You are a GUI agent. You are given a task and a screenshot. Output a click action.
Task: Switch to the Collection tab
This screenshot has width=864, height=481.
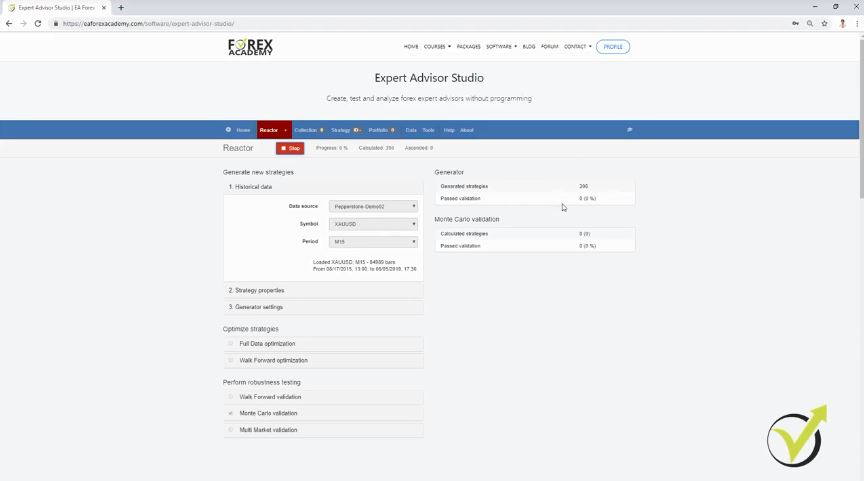[x=309, y=131]
